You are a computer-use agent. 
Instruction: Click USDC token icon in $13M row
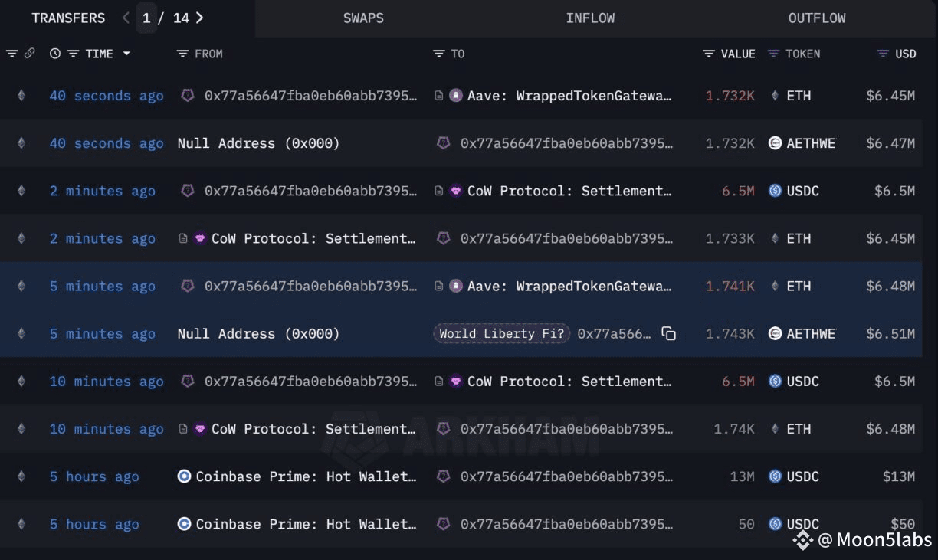(x=775, y=476)
